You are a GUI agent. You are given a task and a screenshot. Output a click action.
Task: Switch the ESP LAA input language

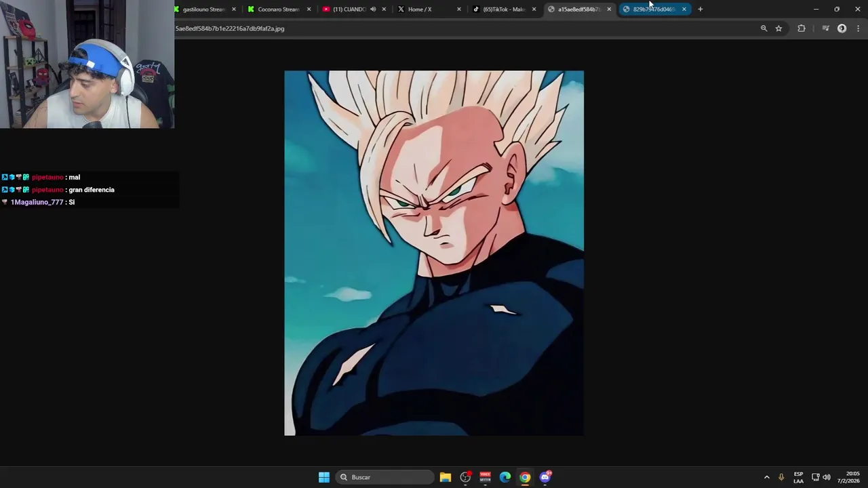pyautogui.click(x=798, y=477)
